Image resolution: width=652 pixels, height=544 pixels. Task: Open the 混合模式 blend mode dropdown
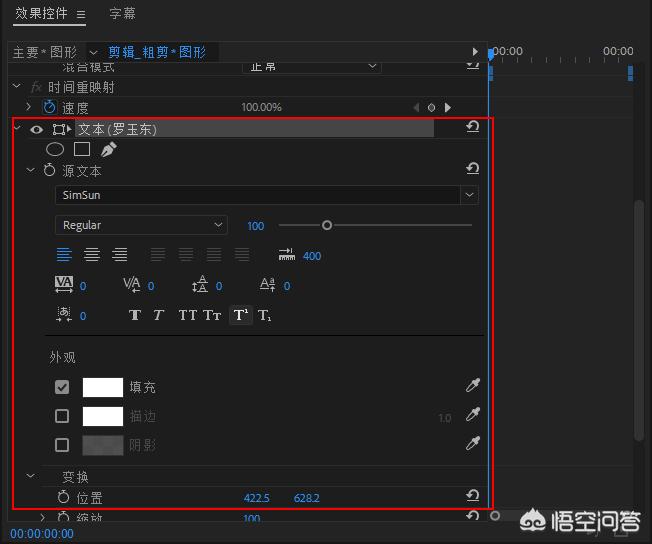point(312,67)
